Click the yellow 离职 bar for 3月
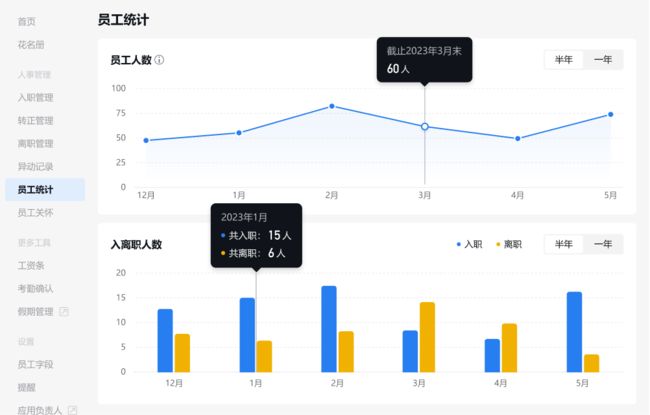 point(427,337)
